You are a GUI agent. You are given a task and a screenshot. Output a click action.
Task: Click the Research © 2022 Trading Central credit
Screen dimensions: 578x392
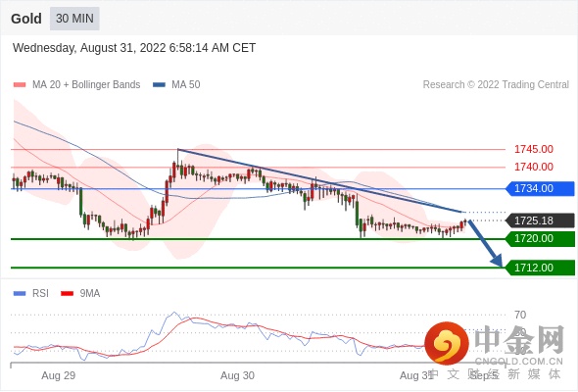[496, 85]
